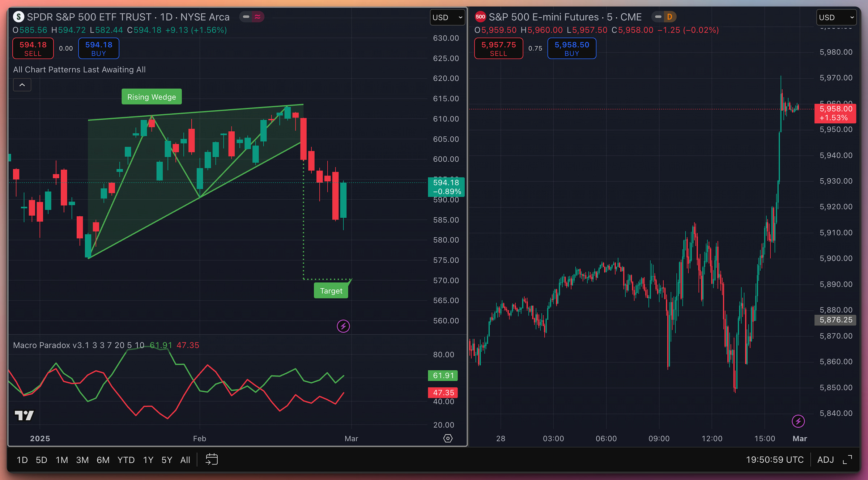This screenshot has width=868, height=480.
Task: Click the 0.75 spread value on futures
Action: tap(535, 48)
